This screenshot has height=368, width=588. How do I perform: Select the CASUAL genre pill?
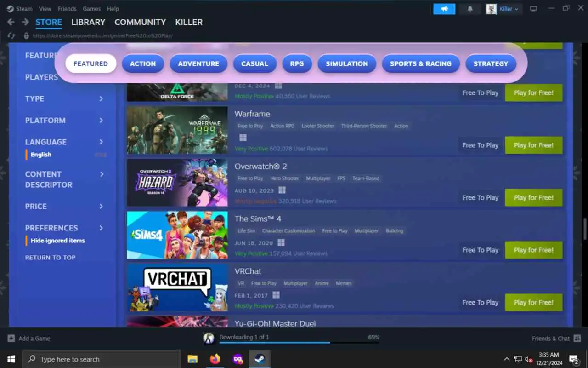(x=254, y=64)
